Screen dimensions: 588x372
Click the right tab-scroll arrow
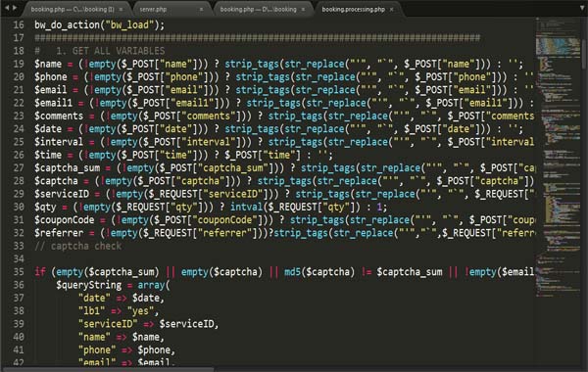point(15,8)
